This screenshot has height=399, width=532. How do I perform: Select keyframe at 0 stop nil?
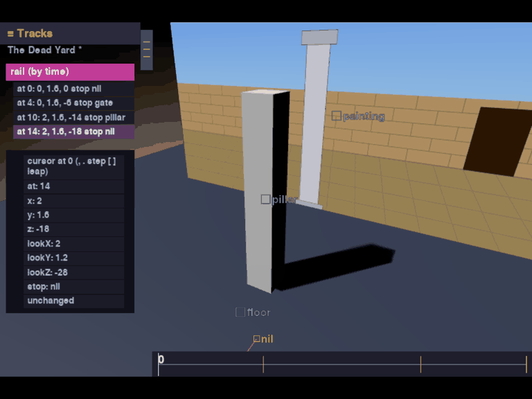pyautogui.click(x=73, y=89)
